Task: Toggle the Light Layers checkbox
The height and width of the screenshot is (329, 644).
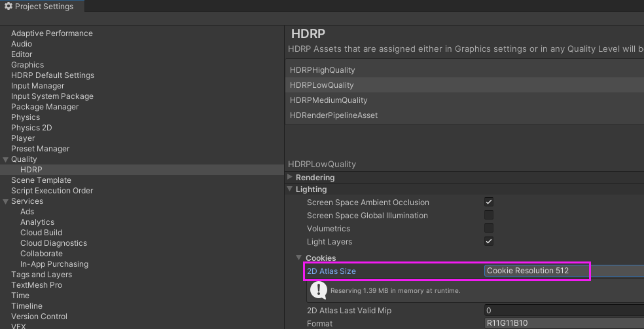Action: pos(489,241)
